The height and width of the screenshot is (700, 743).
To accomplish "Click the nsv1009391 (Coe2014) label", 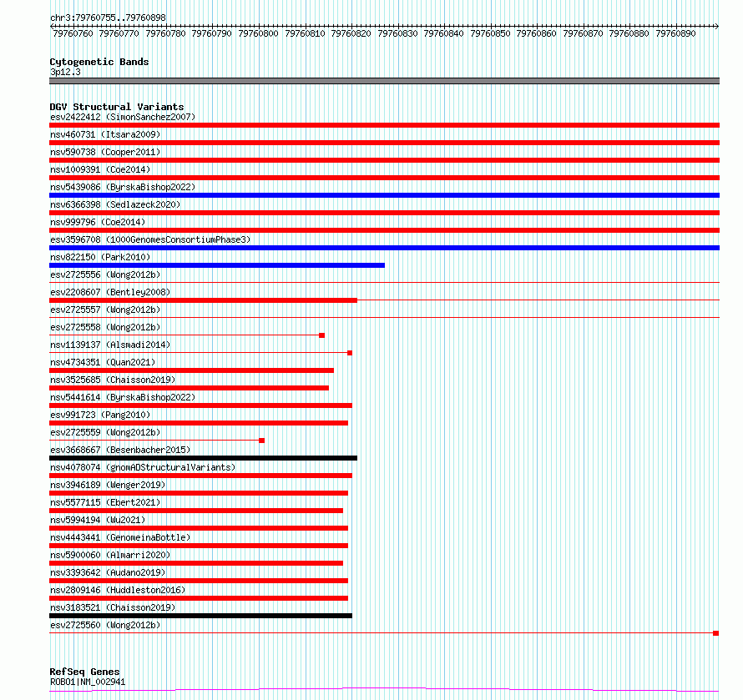I will tap(100, 169).
